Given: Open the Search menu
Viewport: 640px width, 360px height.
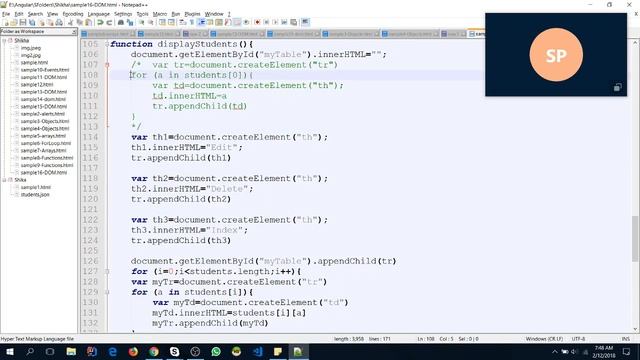Looking at the screenshot, I should (35, 14).
